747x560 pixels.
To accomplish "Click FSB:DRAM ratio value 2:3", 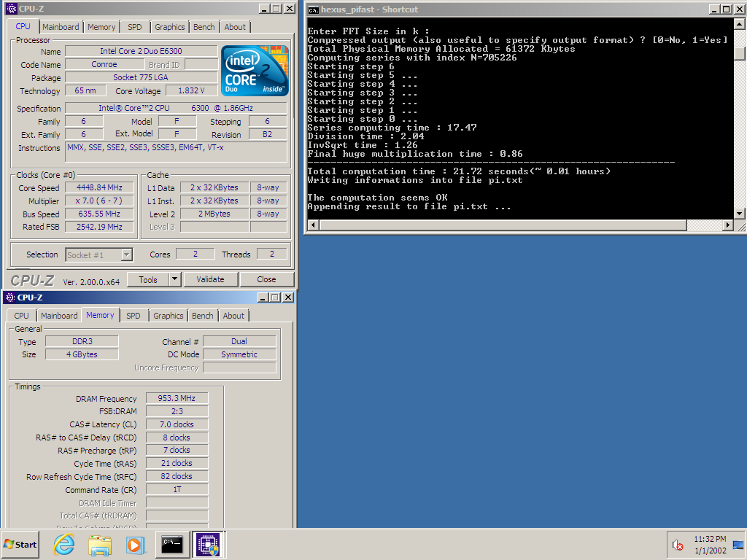I will tap(177, 411).
